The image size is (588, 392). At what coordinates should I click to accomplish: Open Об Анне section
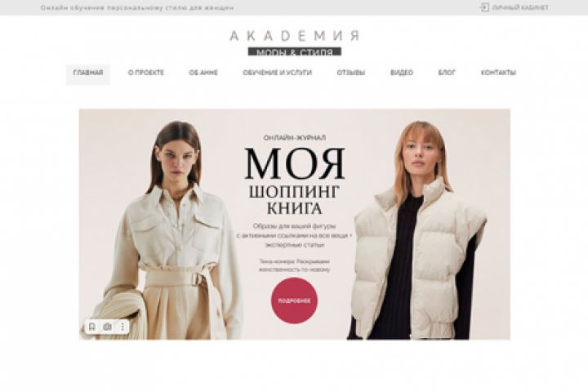(x=203, y=73)
